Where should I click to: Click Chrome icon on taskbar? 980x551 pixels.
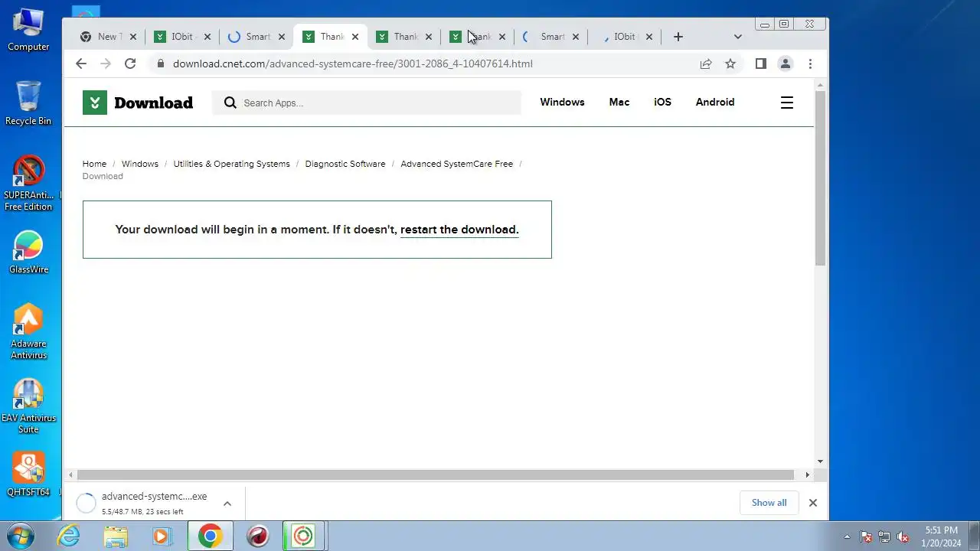210,536
